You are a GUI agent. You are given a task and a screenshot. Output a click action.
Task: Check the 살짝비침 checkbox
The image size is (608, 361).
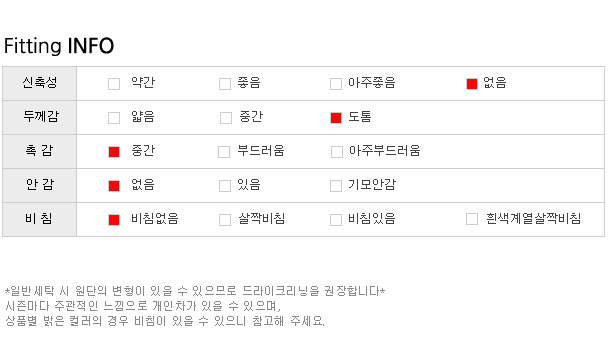225,220
